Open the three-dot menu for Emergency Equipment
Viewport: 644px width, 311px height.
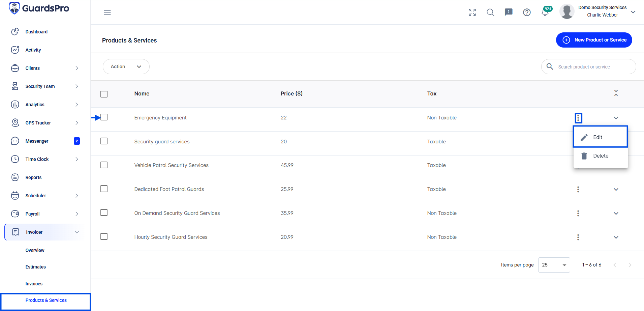tap(578, 118)
